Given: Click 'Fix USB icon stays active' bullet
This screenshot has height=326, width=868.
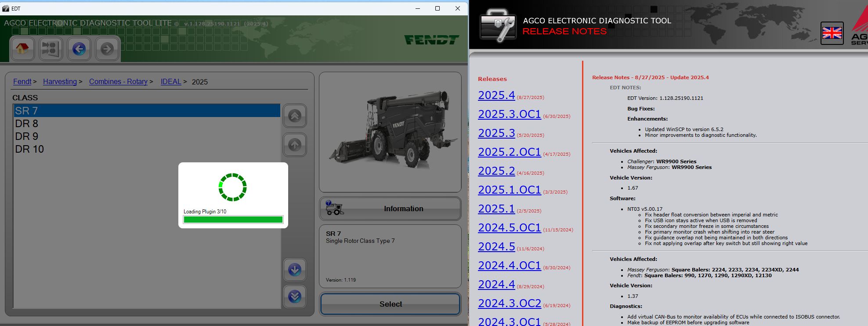Looking at the screenshot, I should pyautogui.click(x=701, y=220).
